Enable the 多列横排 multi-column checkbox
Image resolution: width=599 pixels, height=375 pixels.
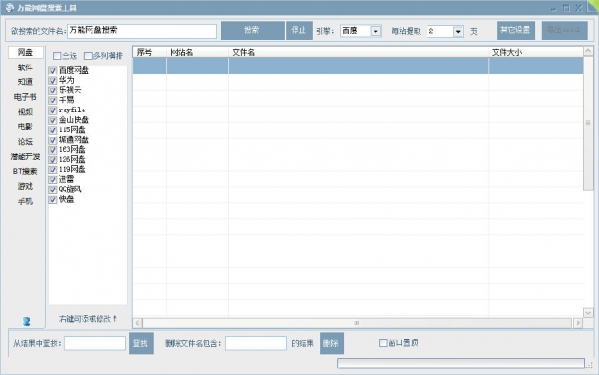point(88,56)
